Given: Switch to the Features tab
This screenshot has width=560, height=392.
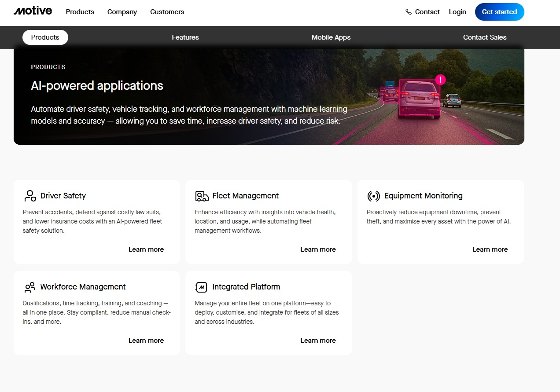Looking at the screenshot, I should (185, 37).
